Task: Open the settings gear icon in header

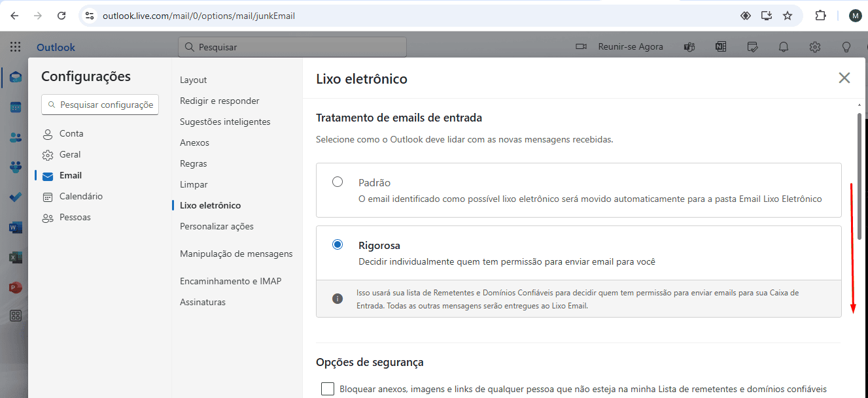Action: click(814, 47)
